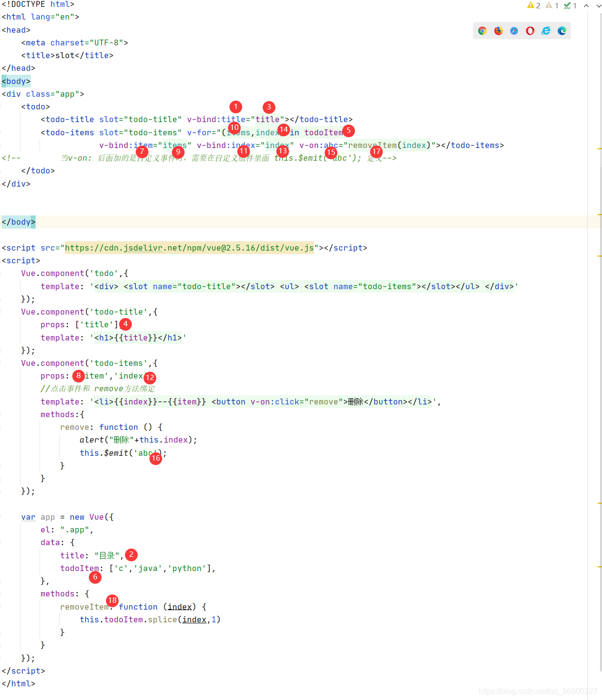Click the removeItem: function (index) line

[133, 607]
